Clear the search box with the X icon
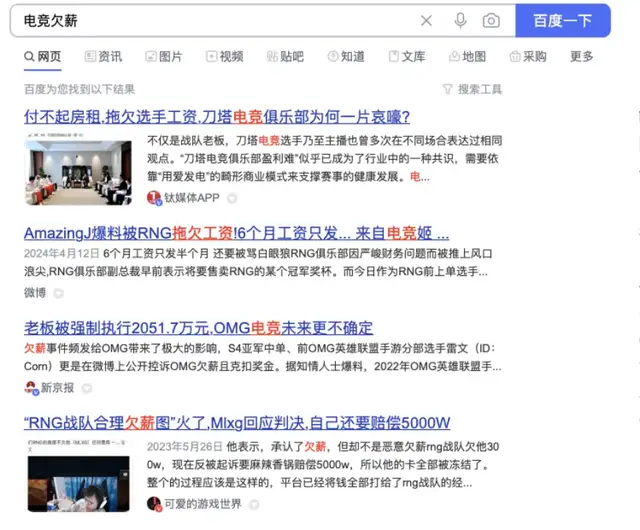 pos(426,20)
